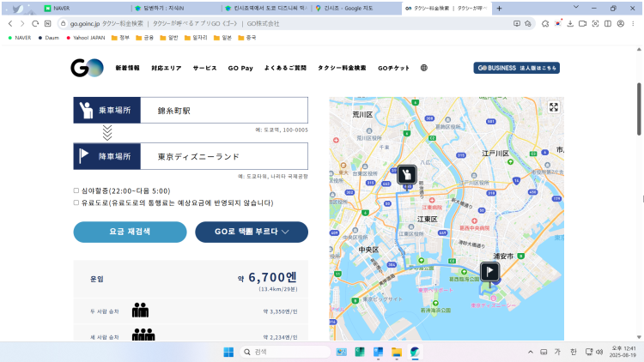Click the bookmark star icon in the address bar

click(x=528, y=23)
